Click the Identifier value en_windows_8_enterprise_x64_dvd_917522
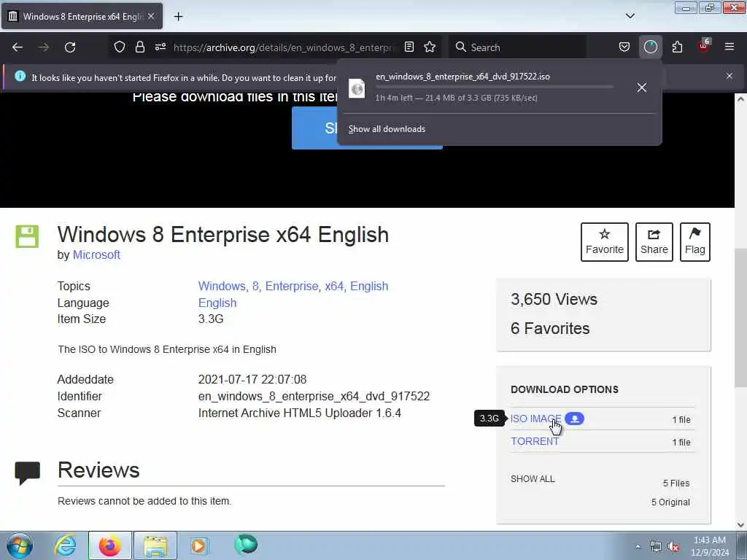747x560 pixels. (314, 396)
